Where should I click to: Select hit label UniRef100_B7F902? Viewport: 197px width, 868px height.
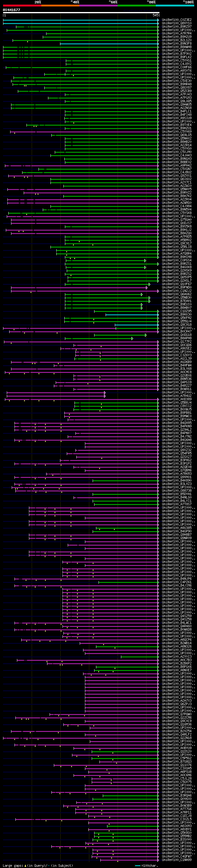click(x=177, y=54)
